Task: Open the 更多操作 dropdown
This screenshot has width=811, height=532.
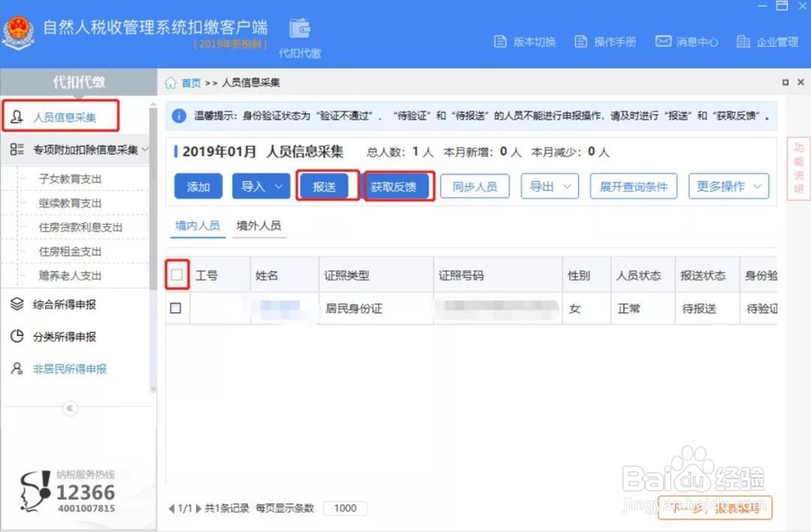Action: [729, 187]
